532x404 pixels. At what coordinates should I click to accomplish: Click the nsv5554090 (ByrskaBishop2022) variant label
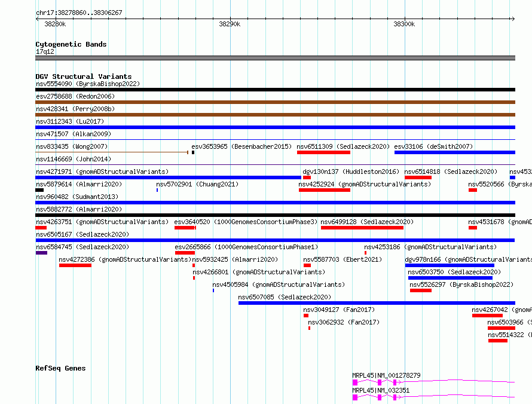(x=88, y=84)
